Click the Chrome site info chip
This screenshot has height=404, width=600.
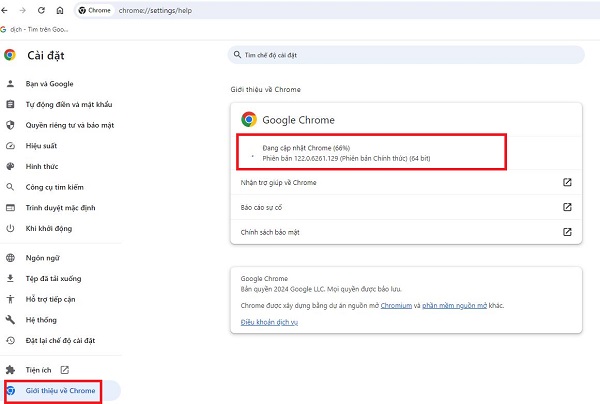pos(95,10)
